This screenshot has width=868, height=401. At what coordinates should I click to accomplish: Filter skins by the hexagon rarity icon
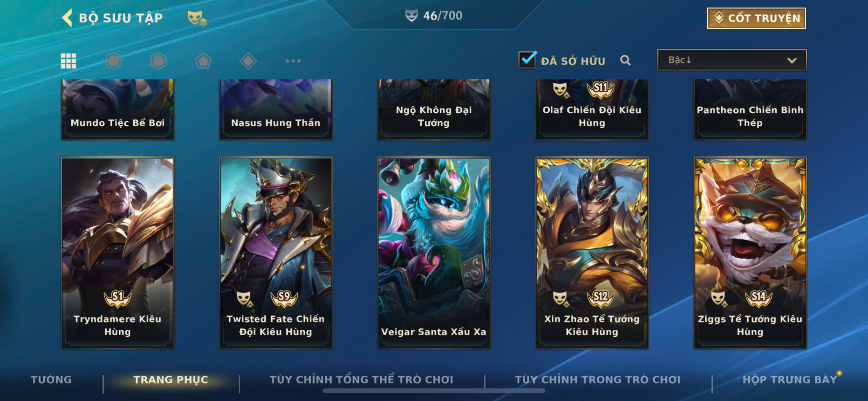tap(158, 61)
